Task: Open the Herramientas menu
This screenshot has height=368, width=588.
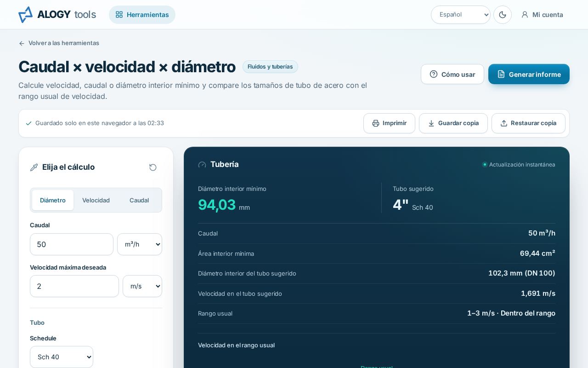Action: 142,15
